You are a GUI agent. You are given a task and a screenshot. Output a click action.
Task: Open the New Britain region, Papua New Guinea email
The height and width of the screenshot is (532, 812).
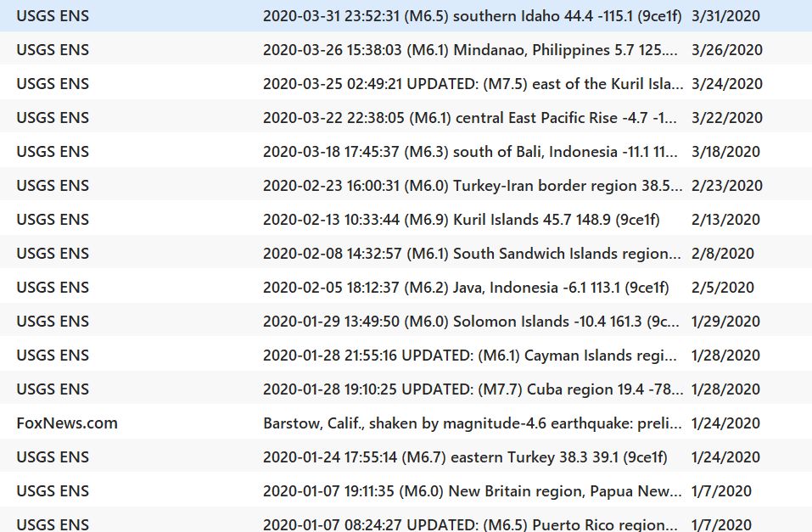[x=472, y=491]
